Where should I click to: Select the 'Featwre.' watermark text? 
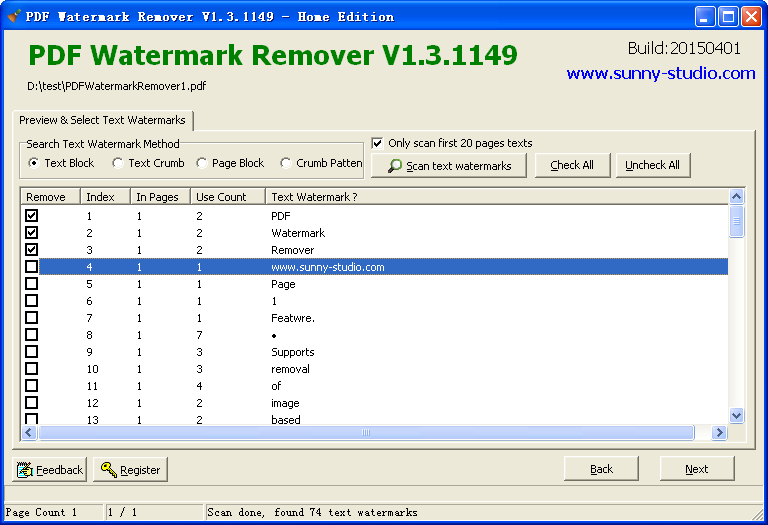coord(293,318)
